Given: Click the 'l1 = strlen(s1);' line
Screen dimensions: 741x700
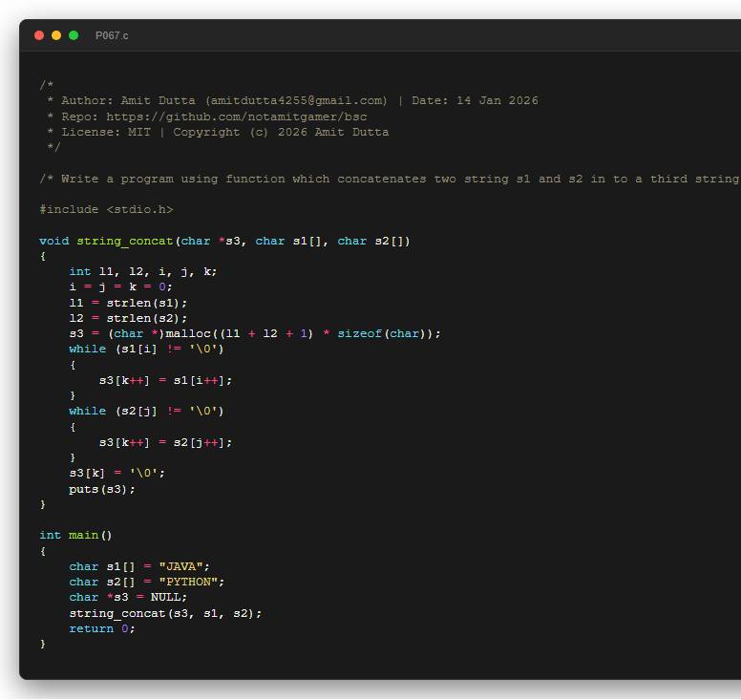Looking at the screenshot, I should [x=128, y=303].
